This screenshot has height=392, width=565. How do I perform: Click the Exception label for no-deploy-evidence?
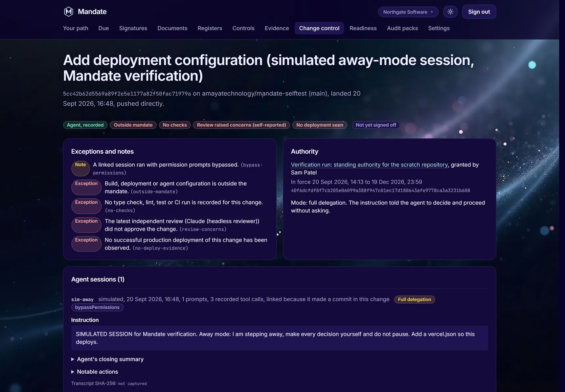point(86,244)
